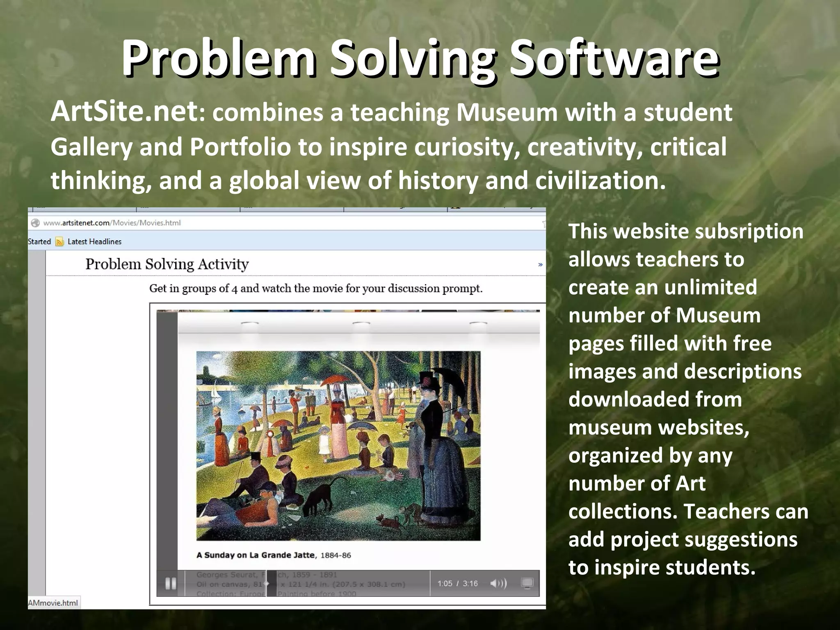Click the Problem Solving Activity heading
Image resolution: width=840 pixels, height=630 pixels.
[167, 264]
